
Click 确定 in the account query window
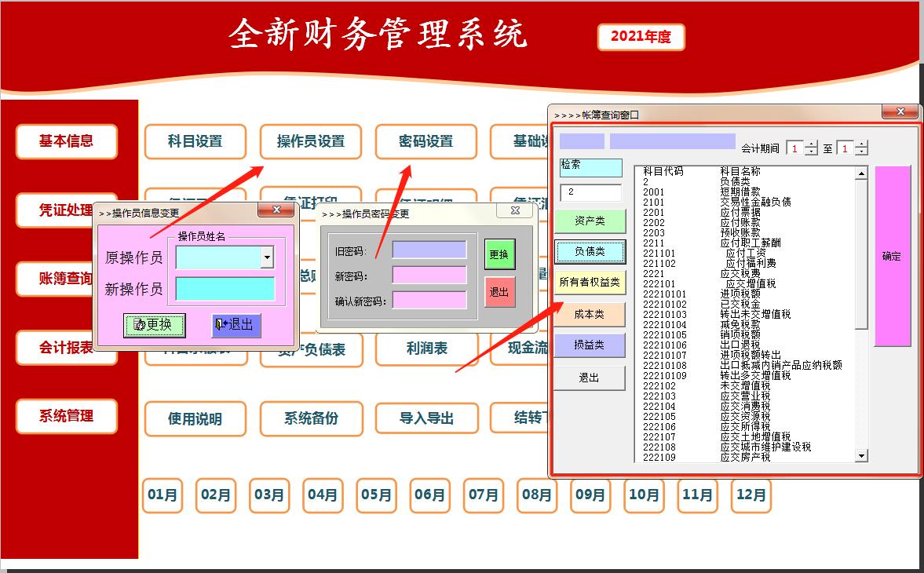tap(892, 255)
